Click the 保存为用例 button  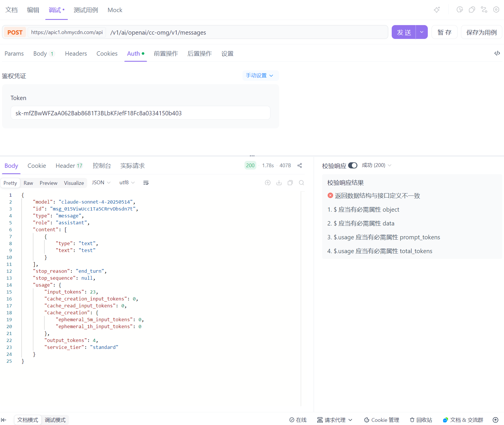[481, 32]
